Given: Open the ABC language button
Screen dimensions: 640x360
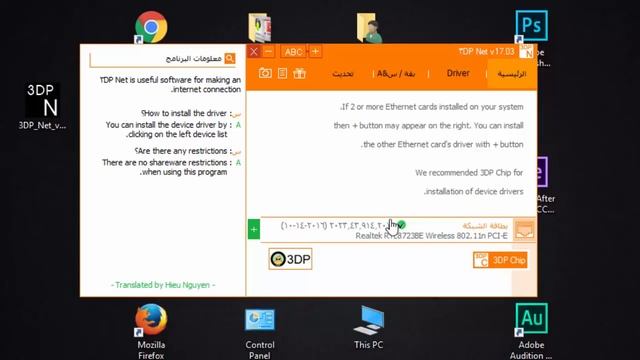Looking at the screenshot, I should click(293, 52).
